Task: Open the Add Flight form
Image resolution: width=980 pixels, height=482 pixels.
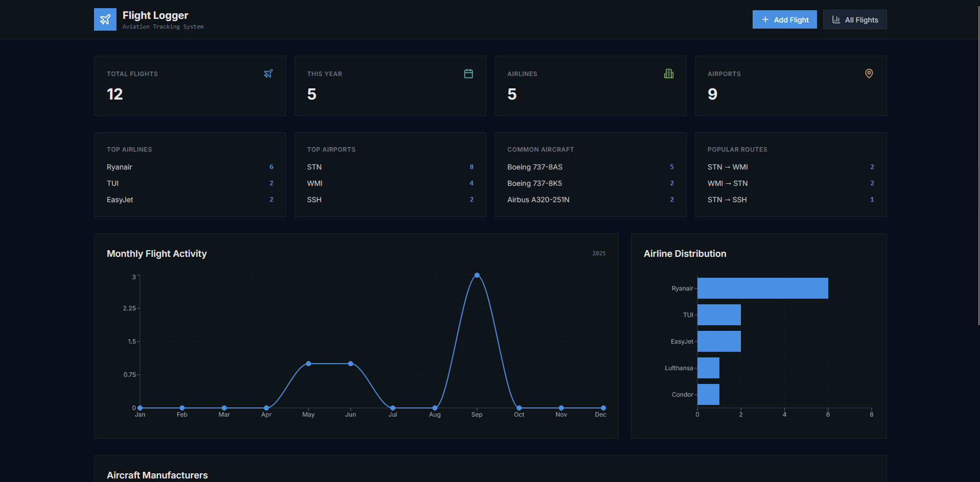Action: coord(784,19)
